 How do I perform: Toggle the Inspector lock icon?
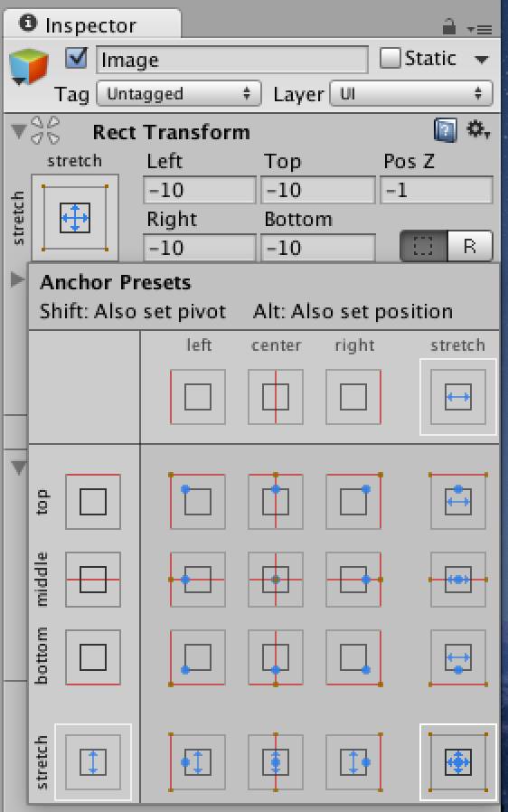(x=449, y=26)
